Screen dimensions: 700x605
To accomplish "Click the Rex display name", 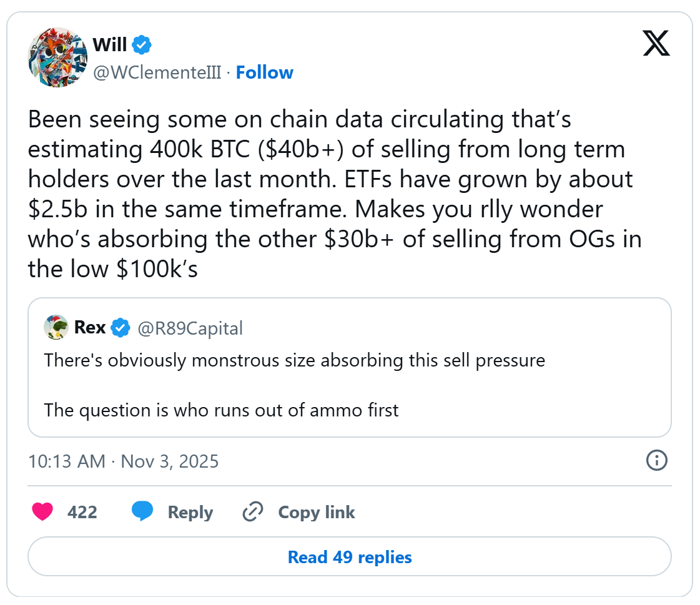I will (x=90, y=328).
